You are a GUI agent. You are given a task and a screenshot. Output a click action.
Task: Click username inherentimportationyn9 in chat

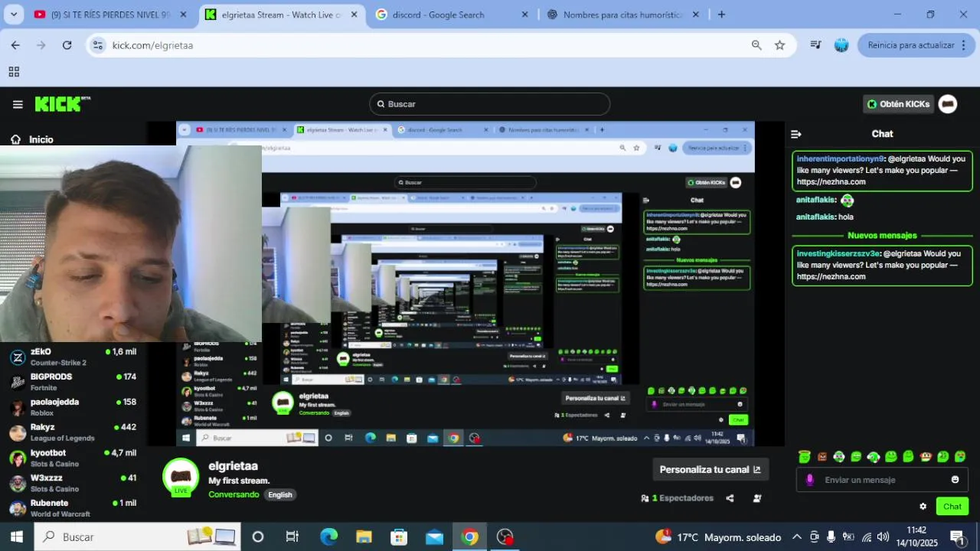tap(841, 159)
